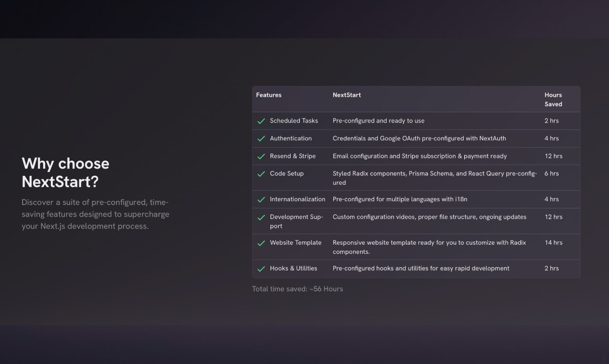Click the Pre-configured hooks and utilities description

click(421, 268)
